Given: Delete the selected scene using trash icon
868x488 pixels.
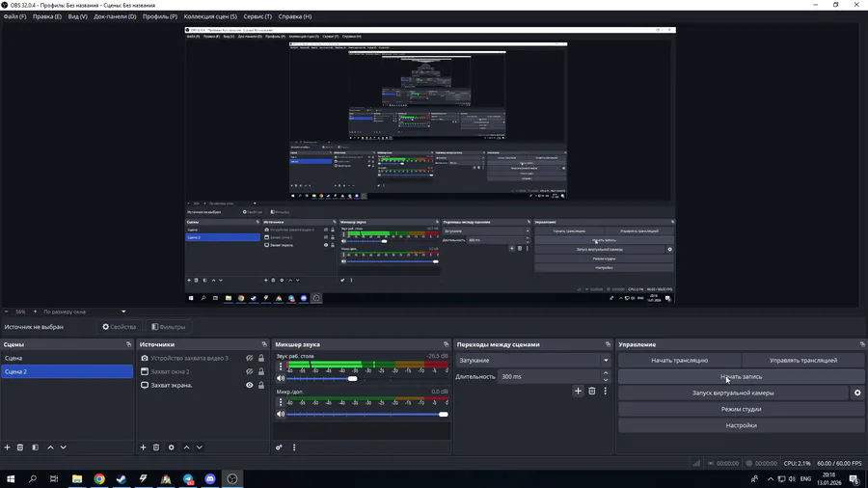Looking at the screenshot, I should (x=20, y=447).
